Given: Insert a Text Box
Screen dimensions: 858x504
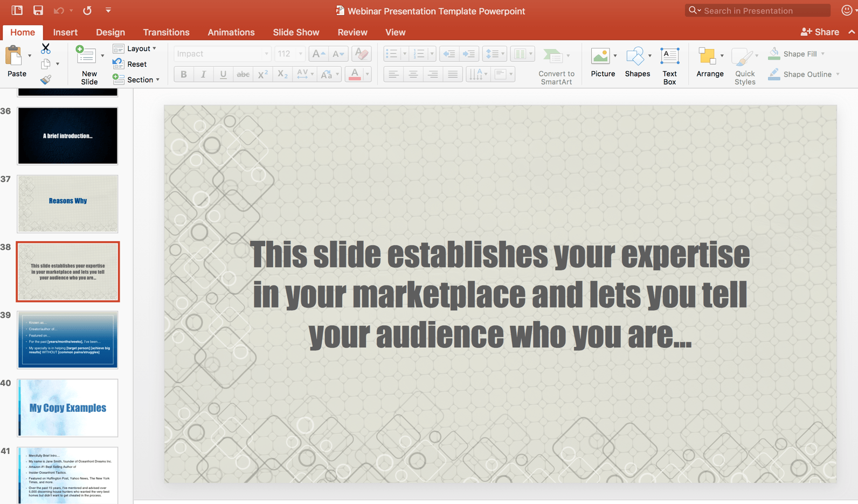Looking at the screenshot, I should pos(669,65).
